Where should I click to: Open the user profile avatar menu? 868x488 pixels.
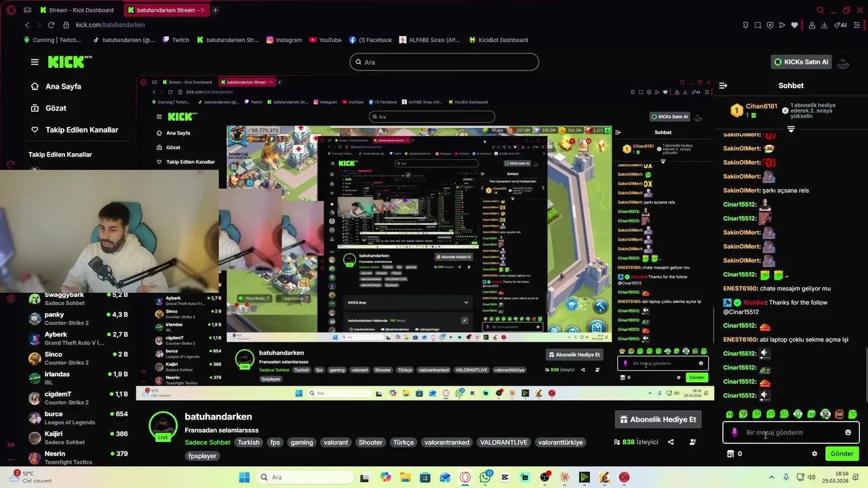(843, 62)
